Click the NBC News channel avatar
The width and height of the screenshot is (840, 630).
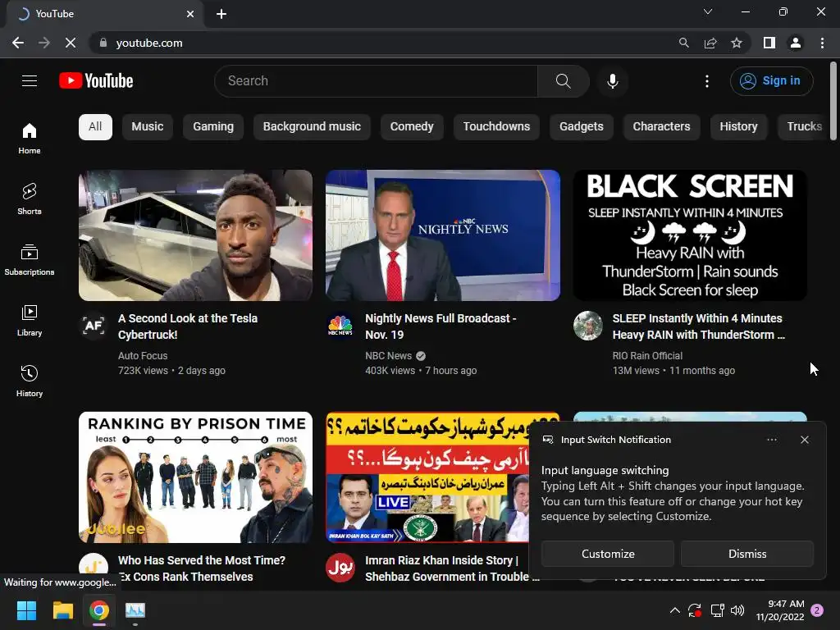(340, 325)
